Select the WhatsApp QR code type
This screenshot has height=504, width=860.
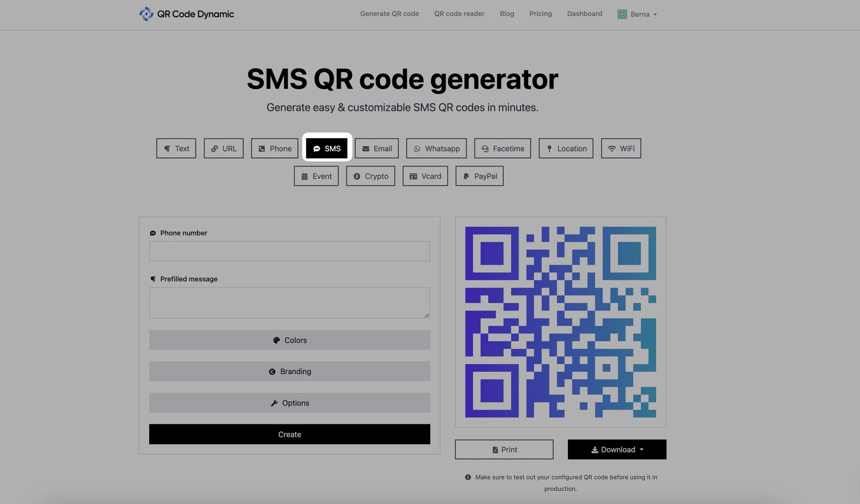(436, 148)
